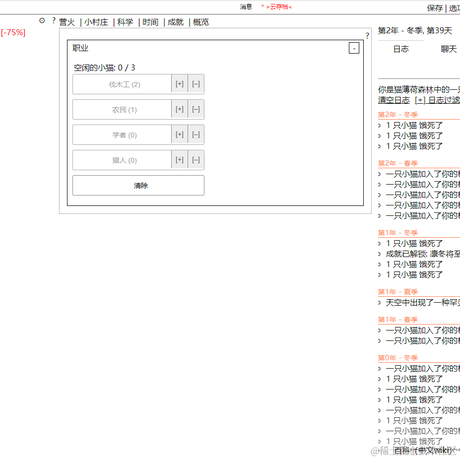Screen dimensions: 460x460
Task: Click the 空闲的小猫: 0 / 3 text
Action: pos(104,68)
